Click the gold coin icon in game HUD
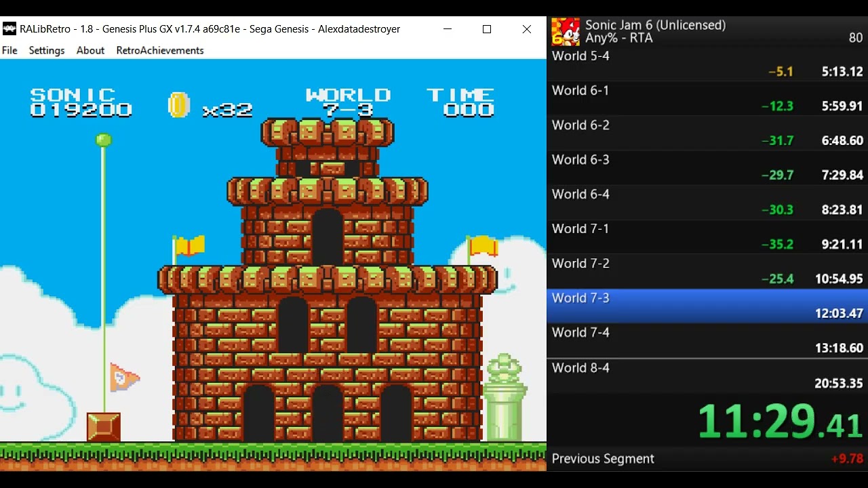Screen dimensions: 868x488 click(178, 104)
